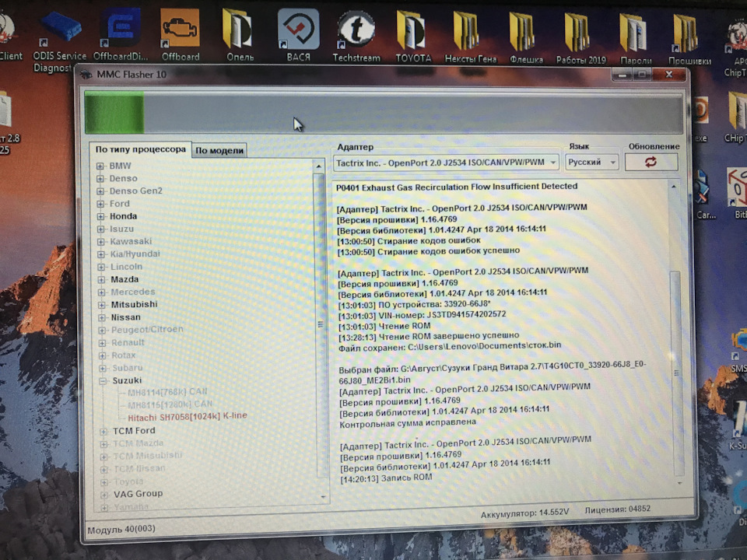Select MH8115[1280k] CAN under Suzuki

170,404
